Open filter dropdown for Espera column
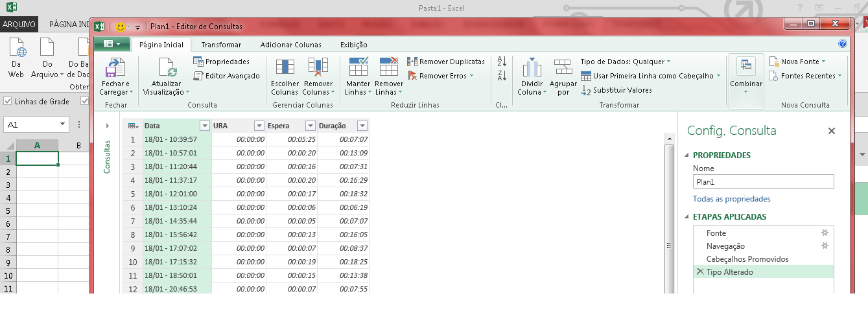Viewport: 868px width, 311px height. click(310, 126)
